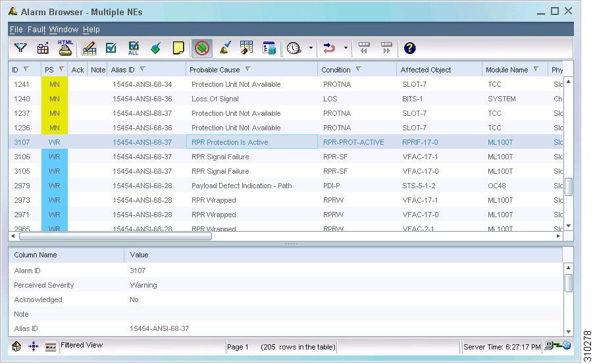595x364 pixels.
Task: Select the 'RPR Protection Is Active' cell
Action: tap(252, 142)
